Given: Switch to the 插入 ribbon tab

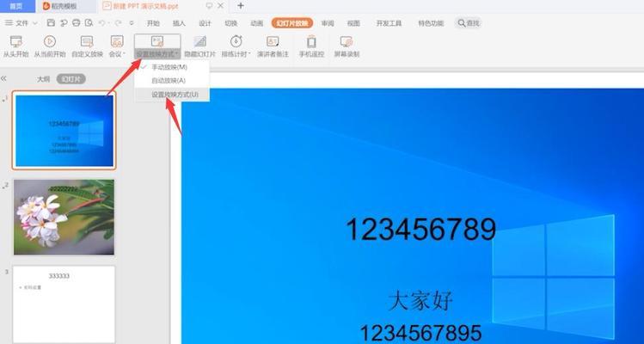Looking at the screenshot, I should click(x=179, y=23).
